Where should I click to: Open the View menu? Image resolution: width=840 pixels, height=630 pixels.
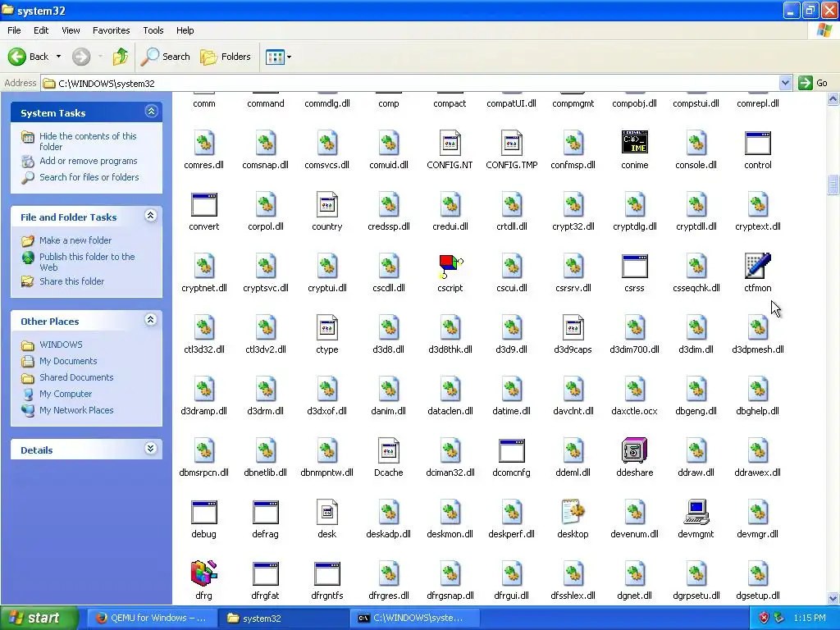[x=71, y=30]
